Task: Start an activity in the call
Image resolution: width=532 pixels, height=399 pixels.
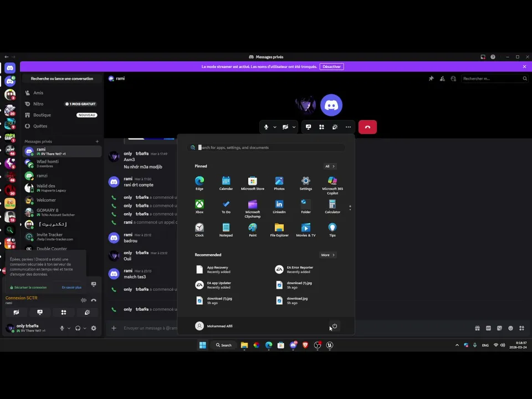Action: coord(321,127)
